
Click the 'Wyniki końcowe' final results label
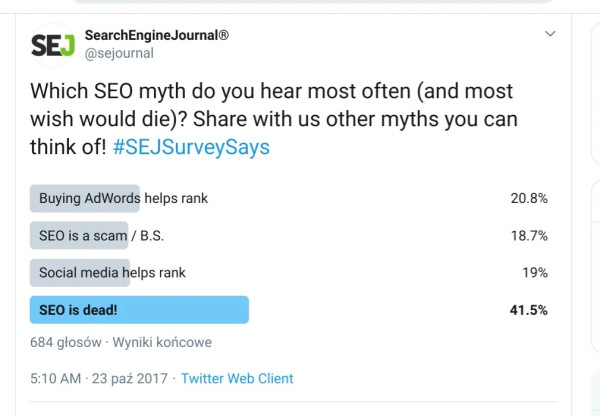tap(162, 343)
